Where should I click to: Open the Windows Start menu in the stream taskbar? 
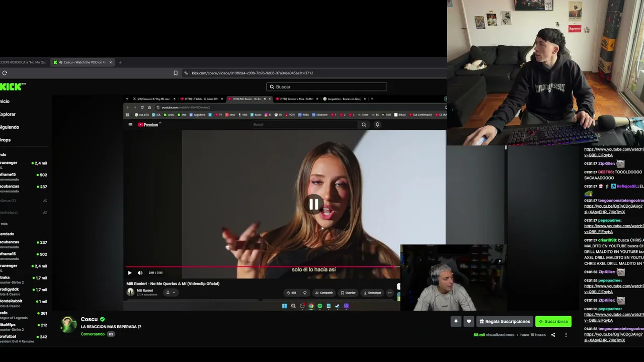click(285, 306)
